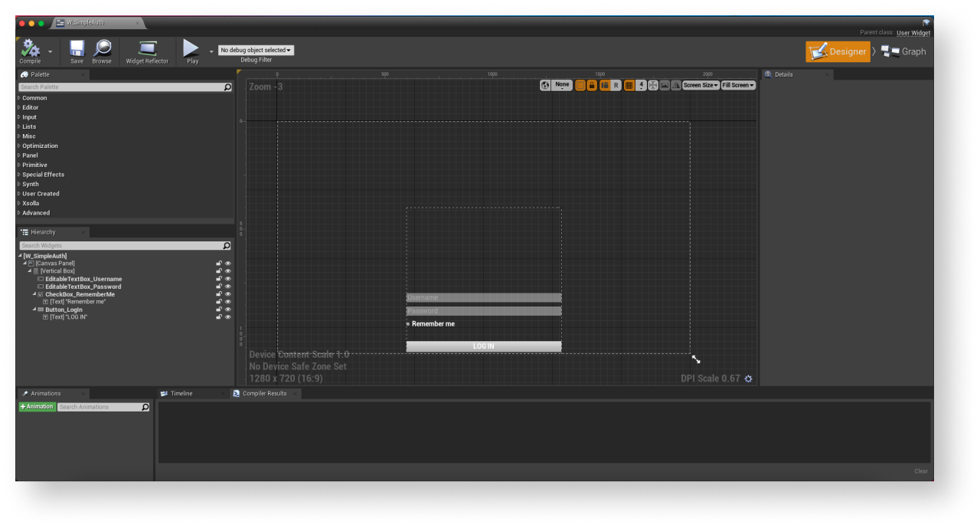Click the Compile button in the toolbar
The width and height of the screenshot is (980, 528).
(x=30, y=51)
